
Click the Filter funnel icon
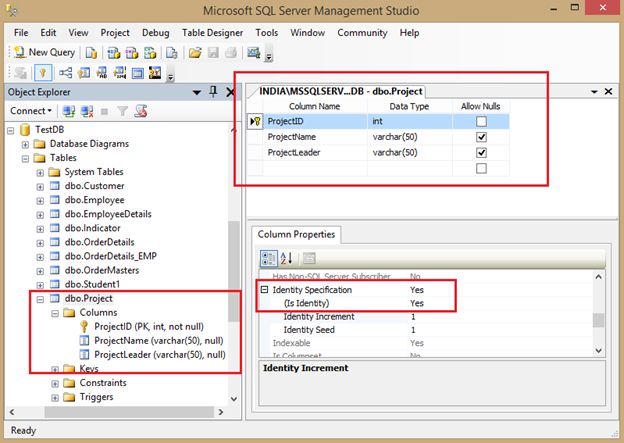[123, 111]
